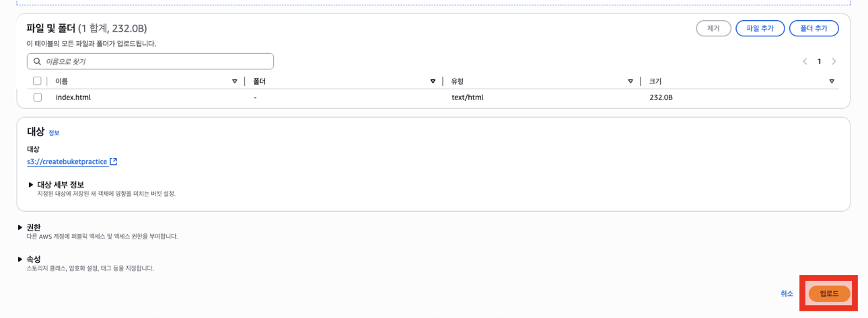
Task: Click the 유형 column header
Action: [x=458, y=81]
